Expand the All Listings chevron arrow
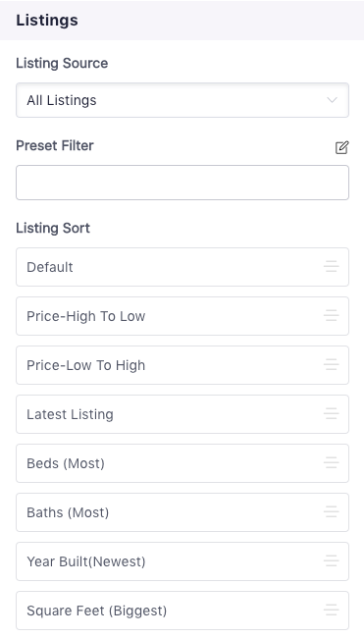Viewport: 364px width, 638px height. [332, 100]
